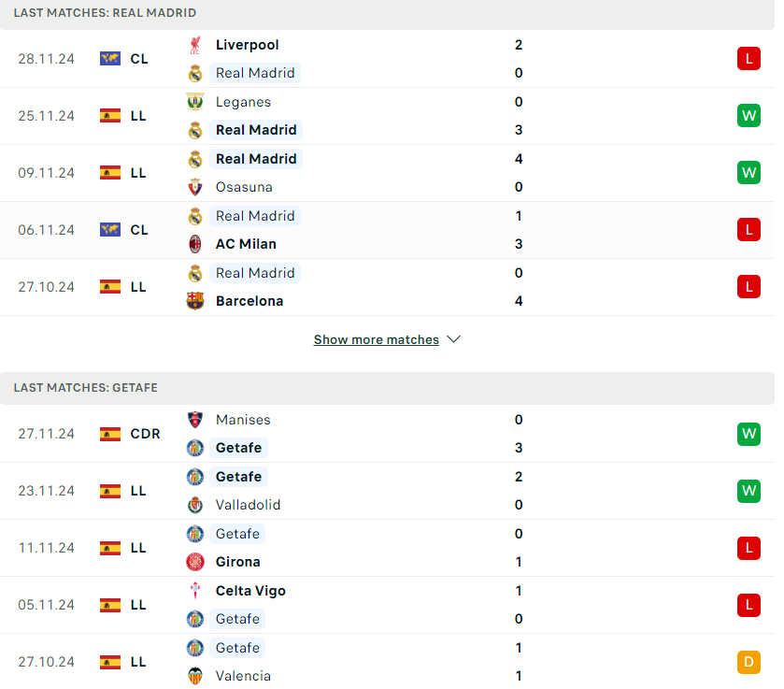Click the Barcelona club crest icon
Viewport: 784px width, 689px height.
[195, 301]
